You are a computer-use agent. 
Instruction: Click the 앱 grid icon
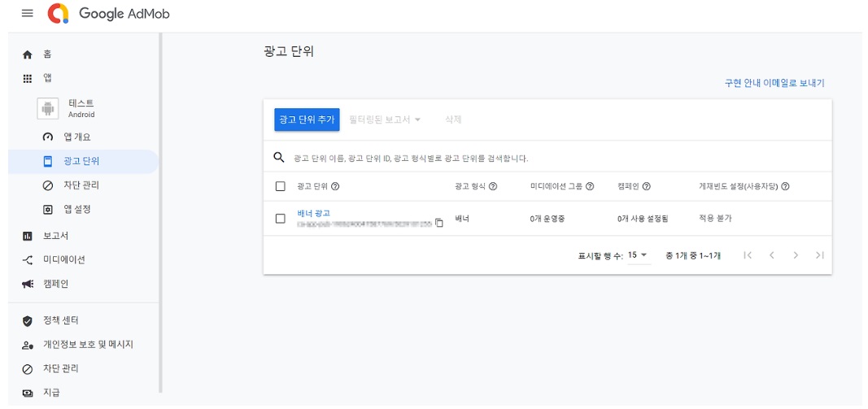pyautogui.click(x=27, y=79)
